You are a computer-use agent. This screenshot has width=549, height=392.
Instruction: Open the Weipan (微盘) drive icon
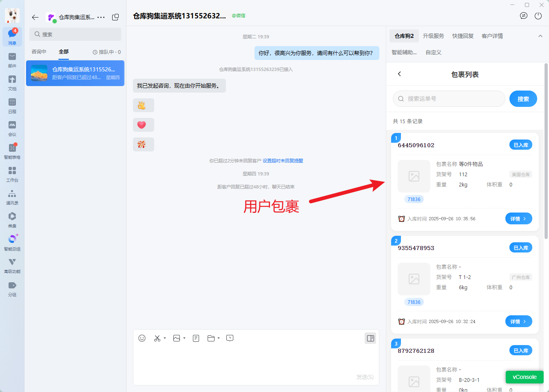pos(12,219)
